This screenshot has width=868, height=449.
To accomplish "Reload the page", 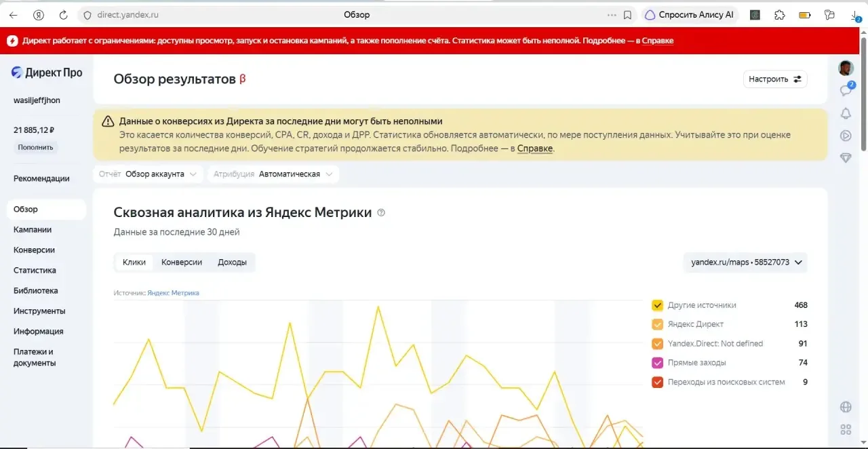I will [63, 15].
